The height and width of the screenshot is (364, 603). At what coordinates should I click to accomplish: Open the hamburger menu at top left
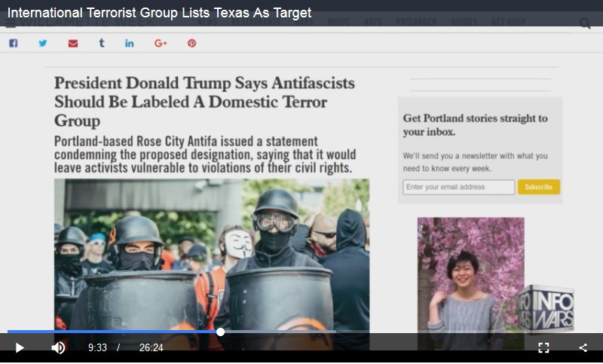(11, 23)
